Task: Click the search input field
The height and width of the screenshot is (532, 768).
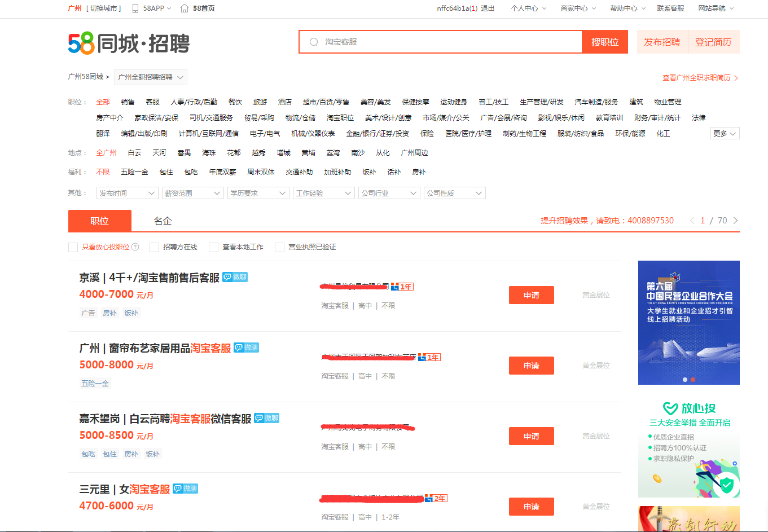Action: click(441, 42)
